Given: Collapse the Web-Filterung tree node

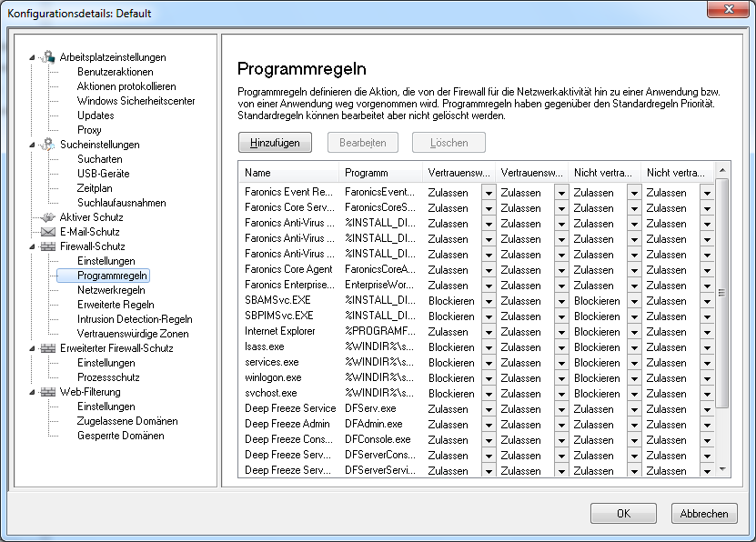Looking at the screenshot, I should 32,392.
